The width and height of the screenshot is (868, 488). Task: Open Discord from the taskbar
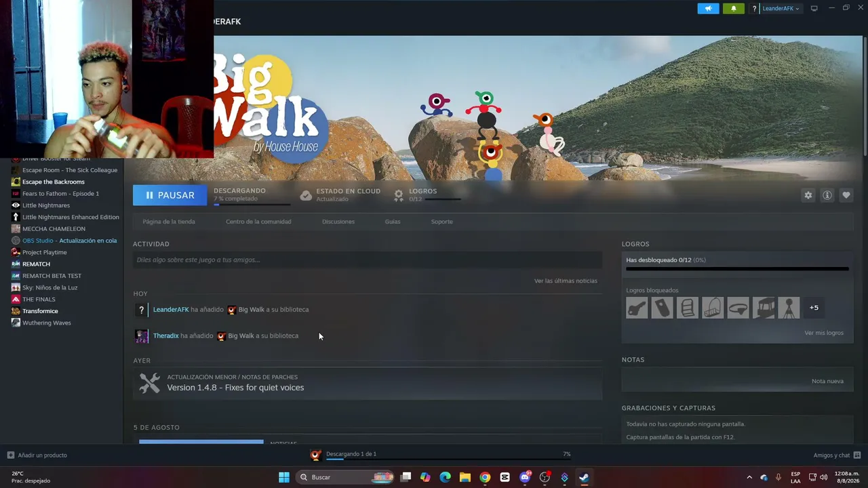coord(525,477)
